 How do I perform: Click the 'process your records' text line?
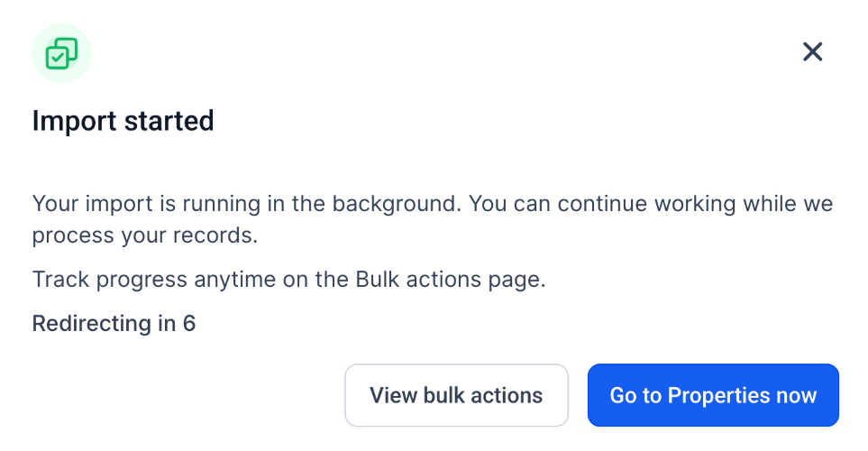point(144,236)
